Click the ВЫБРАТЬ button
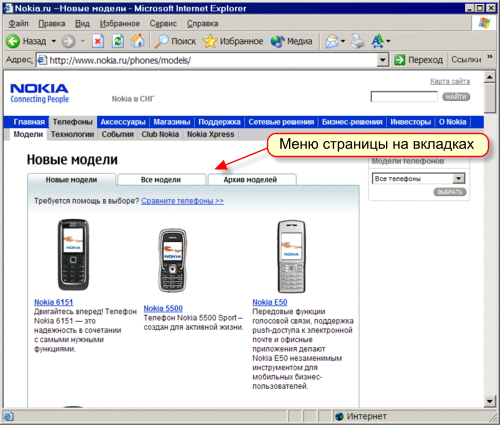The height and width of the screenshot is (425, 500). pos(450,192)
